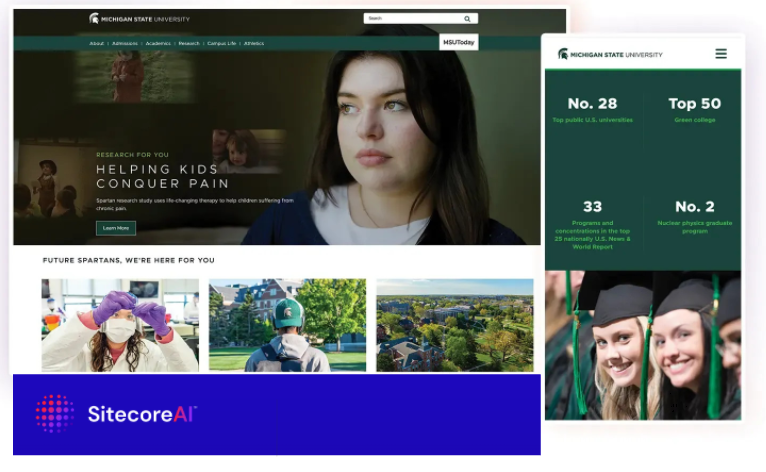
Task: Open the Academics menu item
Action: 158,43
